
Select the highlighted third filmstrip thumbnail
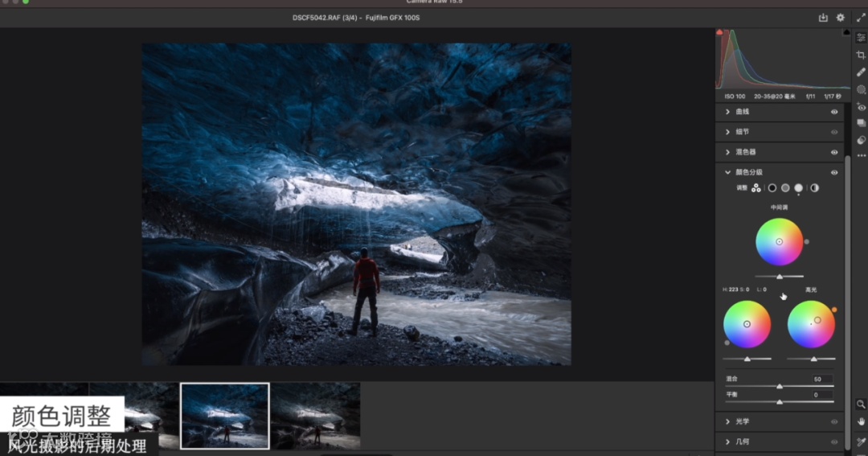pyautogui.click(x=225, y=416)
